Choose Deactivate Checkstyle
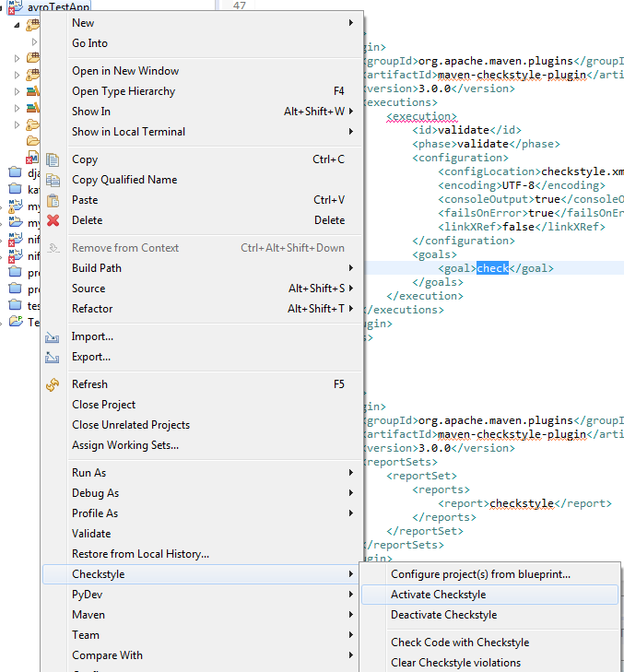The height and width of the screenshot is (672, 624). click(489, 615)
